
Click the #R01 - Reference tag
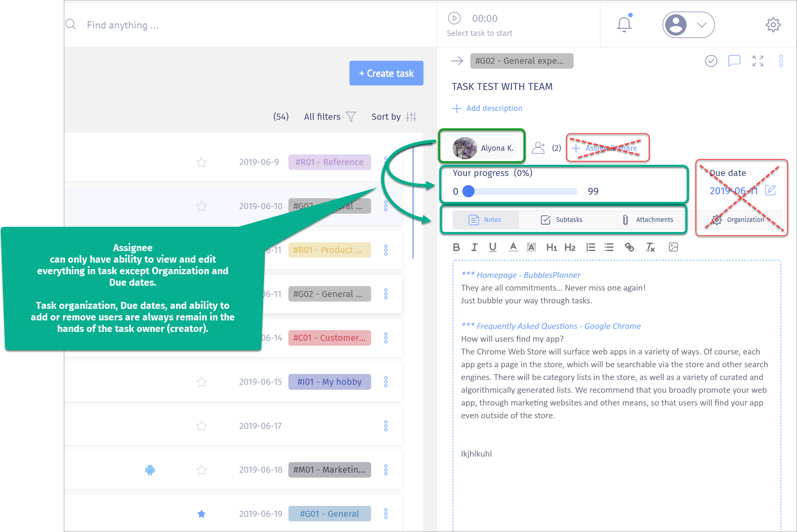(x=329, y=162)
